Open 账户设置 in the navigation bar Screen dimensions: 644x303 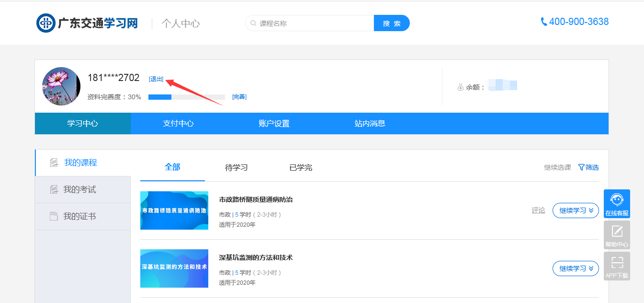coord(274,124)
